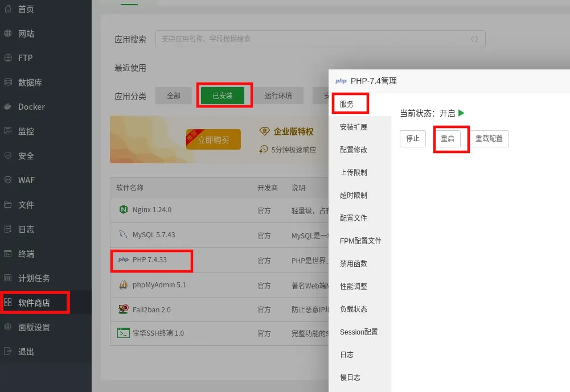Click the 立即购买 button
Image resolution: width=570 pixels, height=392 pixels.
(x=214, y=139)
